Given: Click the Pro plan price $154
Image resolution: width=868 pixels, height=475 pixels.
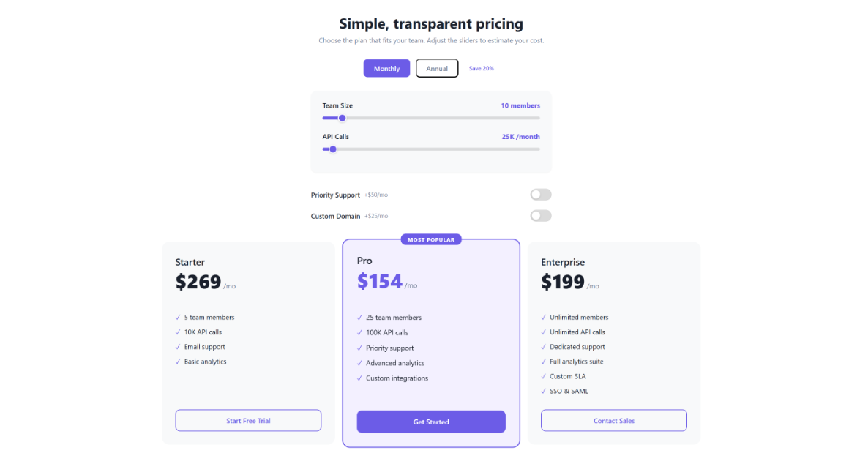Looking at the screenshot, I should (378, 281).
